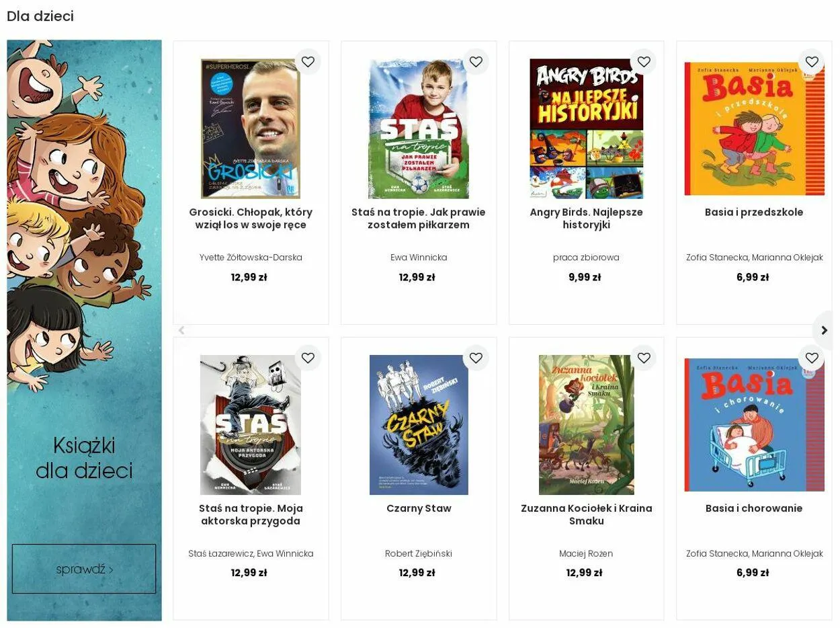Click the sprawdź button on banner
The image size is (840, 628).
(x=84, y=569)
